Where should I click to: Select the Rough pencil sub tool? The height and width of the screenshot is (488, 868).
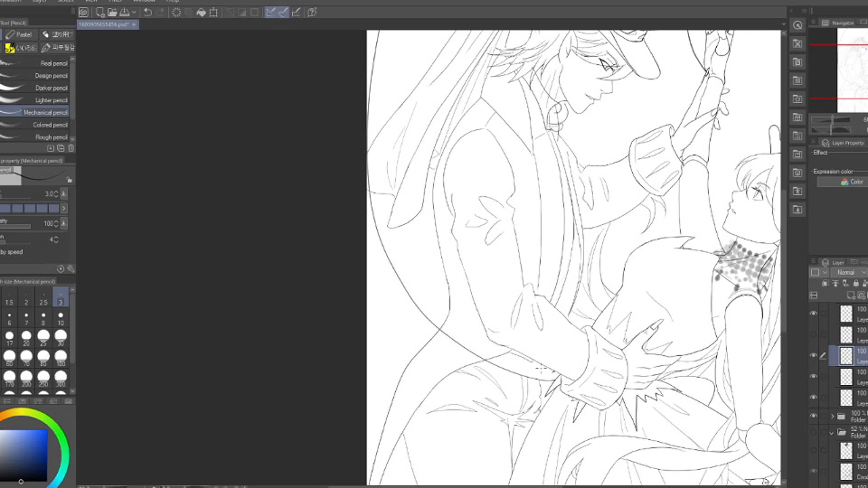point(34,137)
